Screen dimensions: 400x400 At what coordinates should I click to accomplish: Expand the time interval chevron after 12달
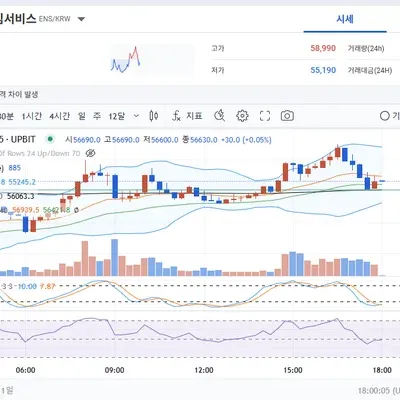click(136, 116)
